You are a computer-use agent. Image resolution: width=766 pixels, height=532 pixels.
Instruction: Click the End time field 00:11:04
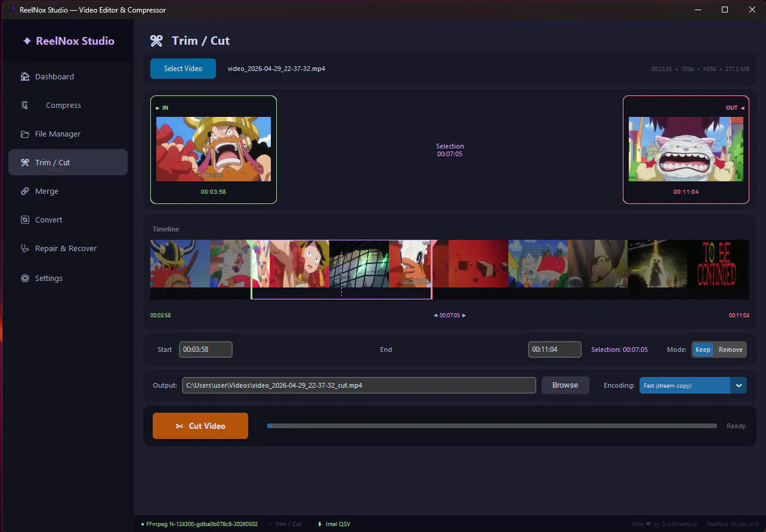[555, 349]
